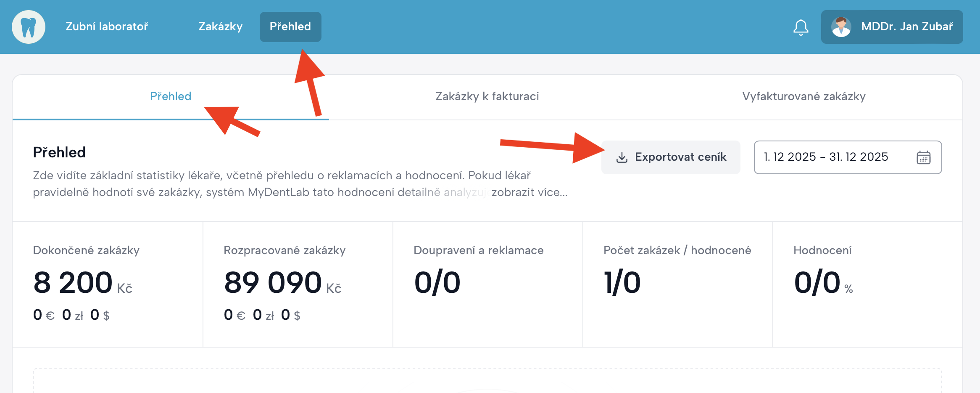Click the download icon beside Exportovat ceník
Screen dimensions: 980x393
click(x=622, y=157)
